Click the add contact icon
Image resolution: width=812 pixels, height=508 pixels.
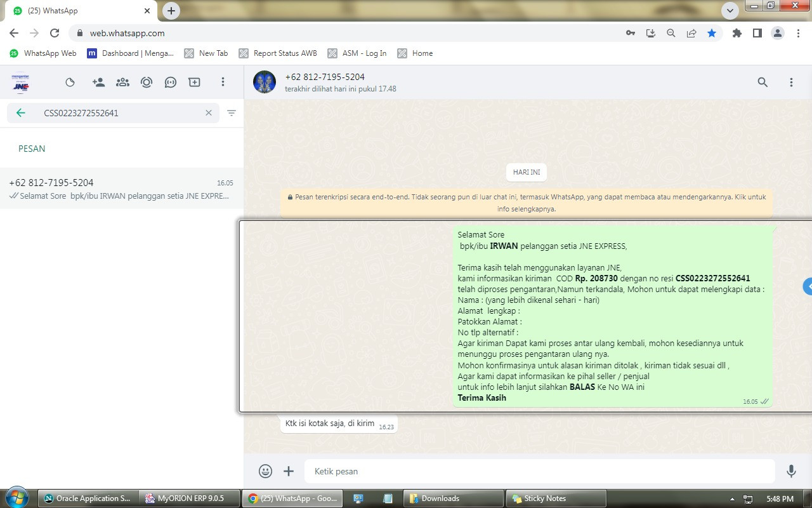98,82
